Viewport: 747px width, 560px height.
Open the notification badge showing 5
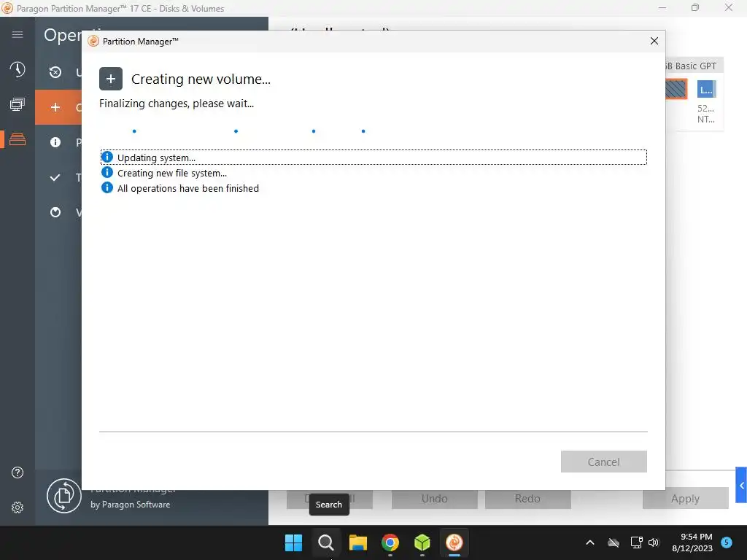coord(727,542)
